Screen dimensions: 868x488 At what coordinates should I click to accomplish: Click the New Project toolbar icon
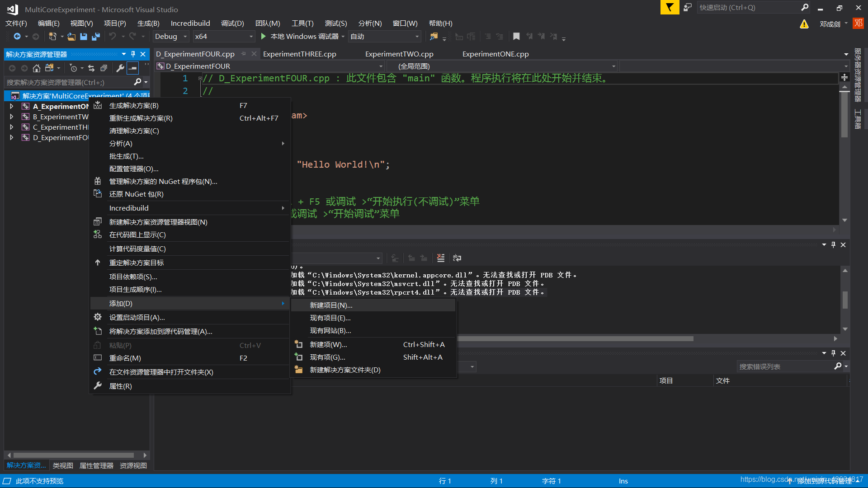[x=52, y=37]
